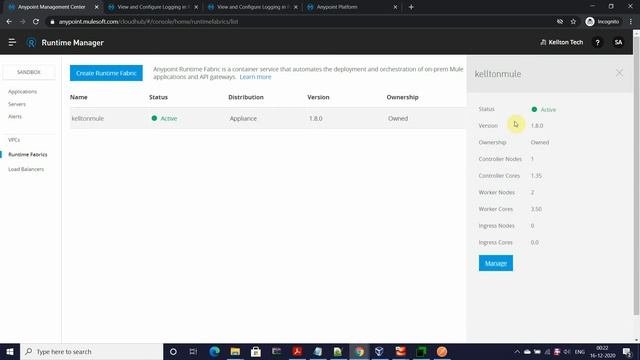
Task: Click the Active status in table row
Action: click(x=164, y=118)
